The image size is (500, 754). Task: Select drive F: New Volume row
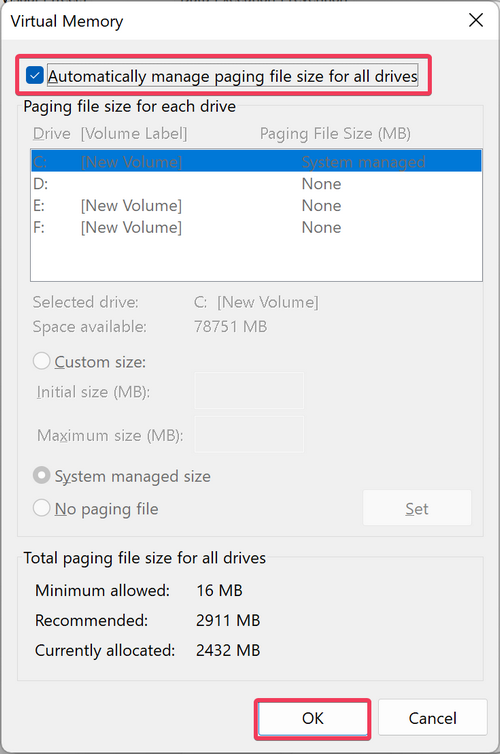point(256,227)
